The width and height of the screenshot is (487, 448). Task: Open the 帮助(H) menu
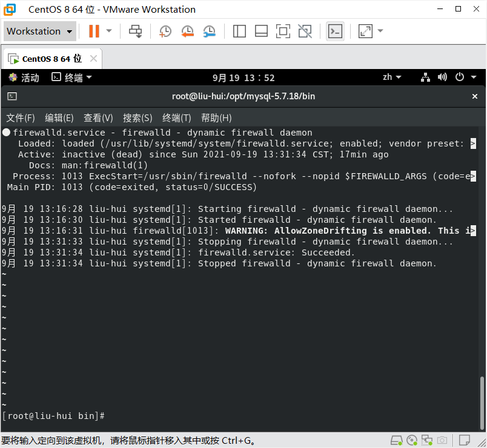click(x=216, y=118)
